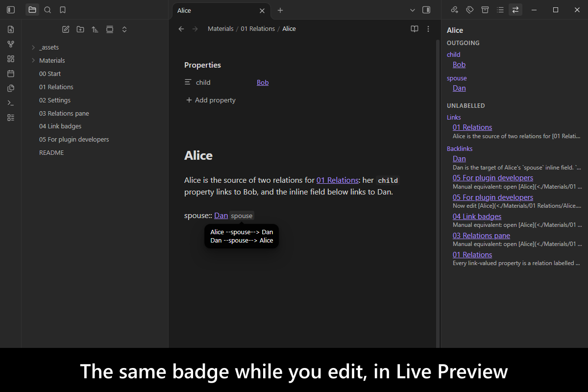
Task: Open Dan under Backlinks in pane
Action: coord(459,159)
